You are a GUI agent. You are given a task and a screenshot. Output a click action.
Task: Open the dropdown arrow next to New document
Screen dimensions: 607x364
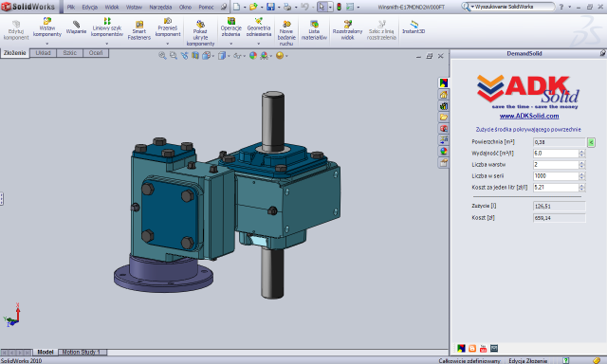(x=245, y=8)
